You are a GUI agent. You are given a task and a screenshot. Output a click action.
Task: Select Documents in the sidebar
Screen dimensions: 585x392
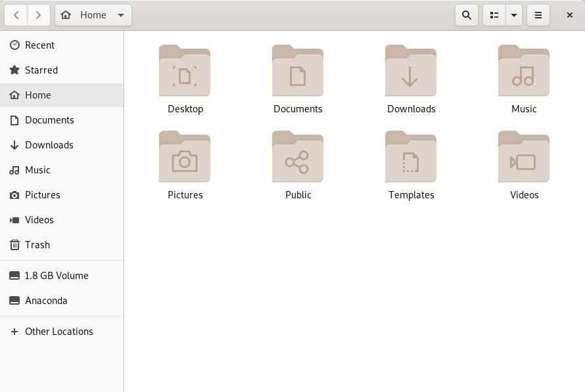click(x=49, y=120)
